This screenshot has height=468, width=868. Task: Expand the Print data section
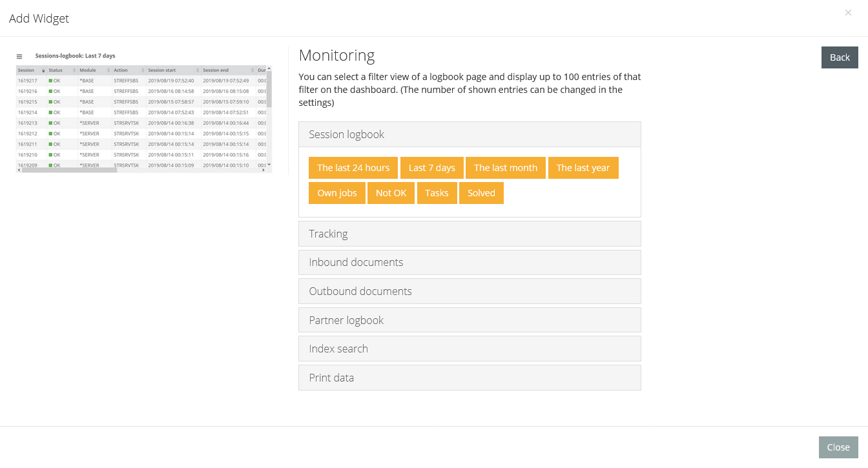point(470,378)
